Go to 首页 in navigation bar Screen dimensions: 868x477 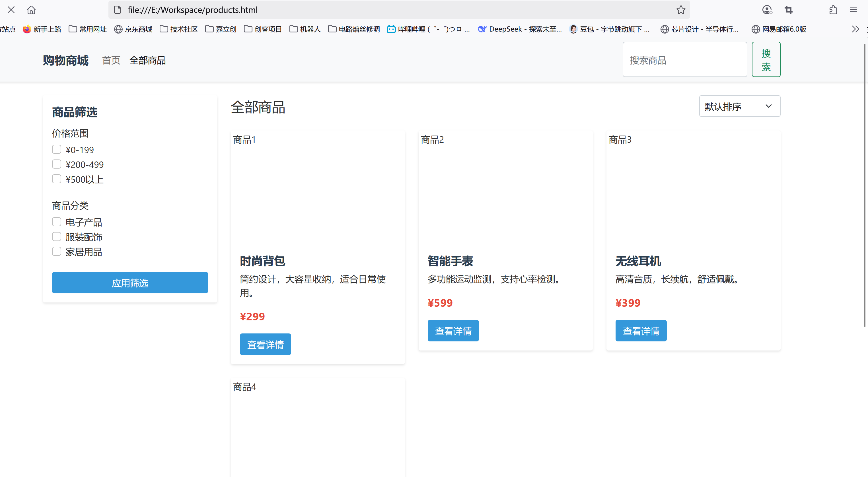point(111,61)
